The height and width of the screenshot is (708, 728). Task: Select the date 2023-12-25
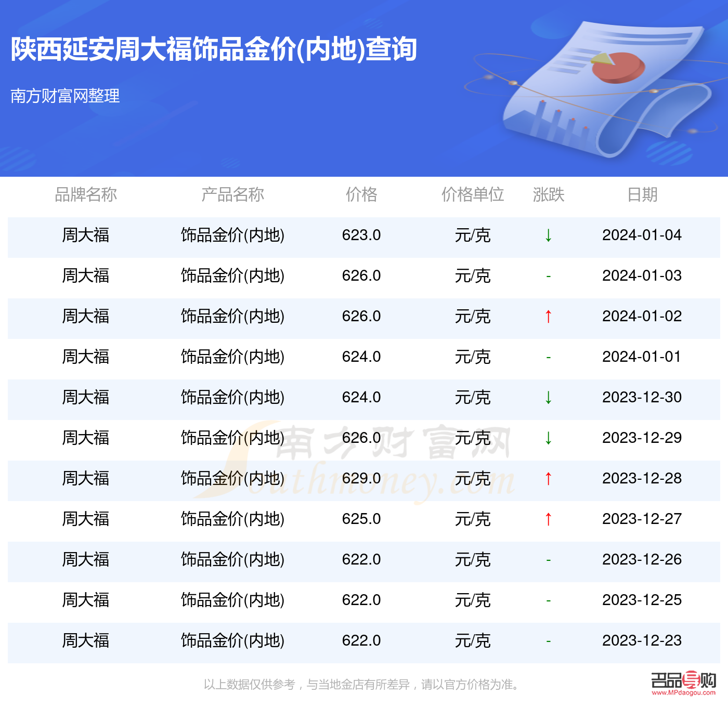coord(642,600)
